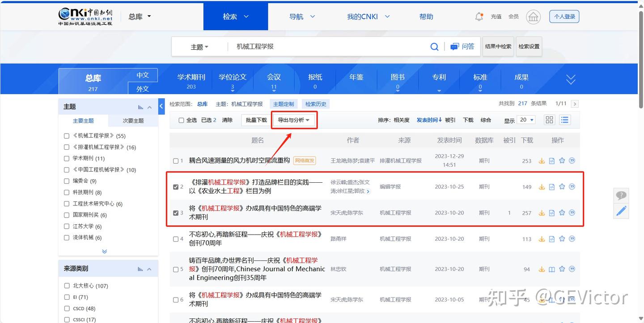Download the article with 113 downloads
The height and width of the screenshot is (323, 644).
click(542, 239)
